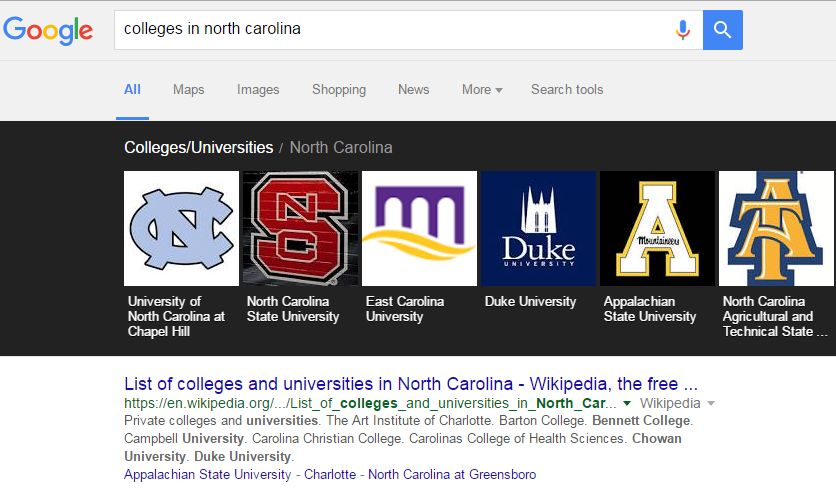Click East Carolina University label
836x490 pixels.
(x=405, y=309)
